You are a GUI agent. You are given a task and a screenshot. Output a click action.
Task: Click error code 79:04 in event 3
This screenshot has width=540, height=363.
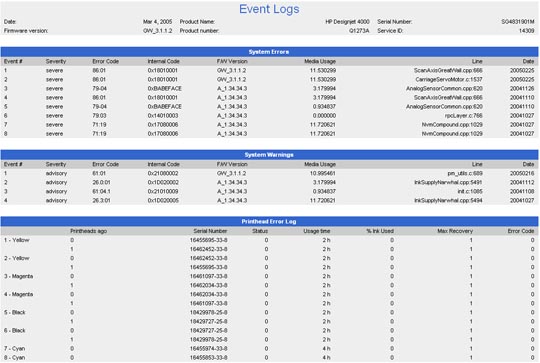(x=100, y=89)
